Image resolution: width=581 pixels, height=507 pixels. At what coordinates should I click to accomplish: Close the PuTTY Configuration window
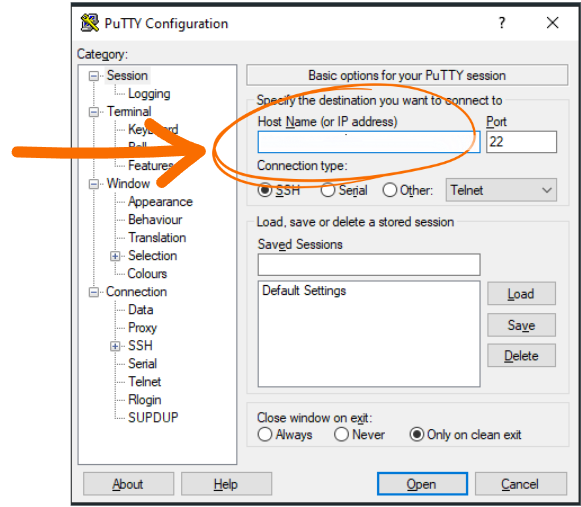point(552,23)
